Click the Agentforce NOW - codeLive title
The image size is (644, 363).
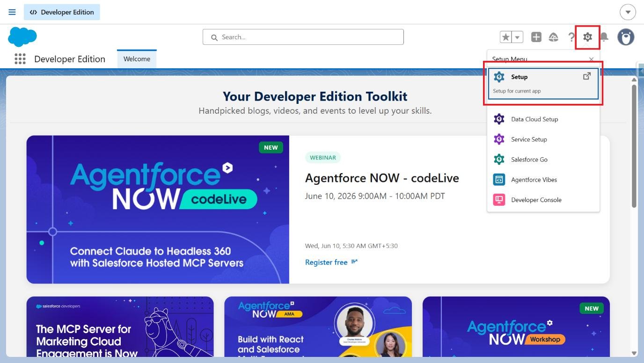pyautogui.click(x=382, y=178)
